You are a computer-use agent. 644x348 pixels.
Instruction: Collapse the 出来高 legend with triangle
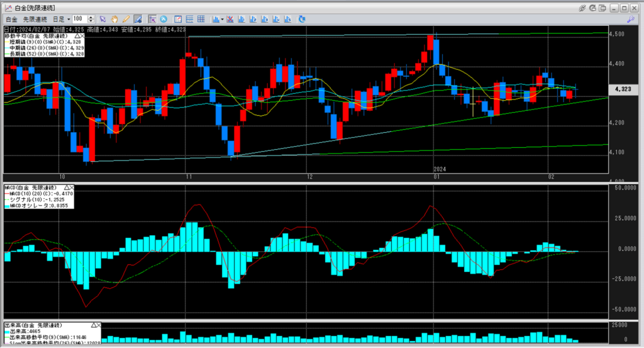[94, 325]
